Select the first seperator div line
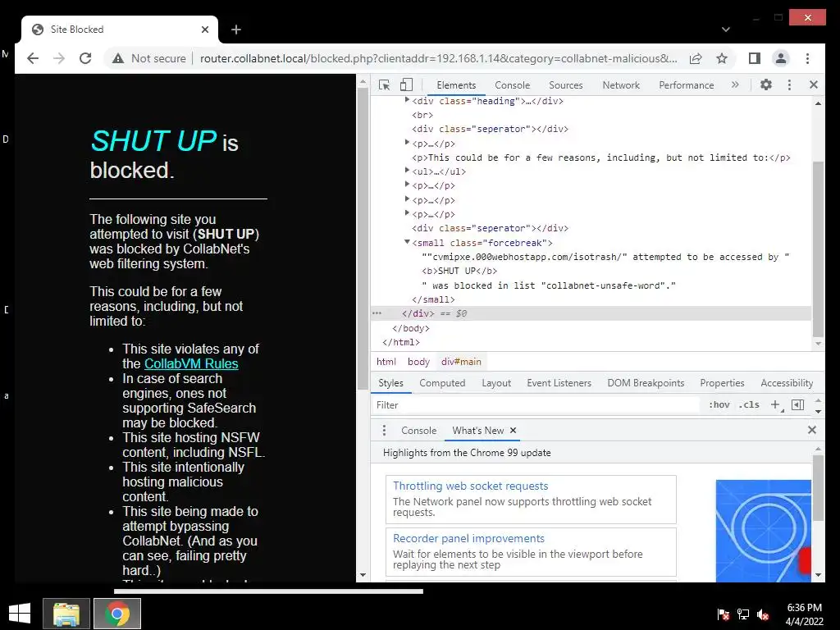 tap(490, 129)
